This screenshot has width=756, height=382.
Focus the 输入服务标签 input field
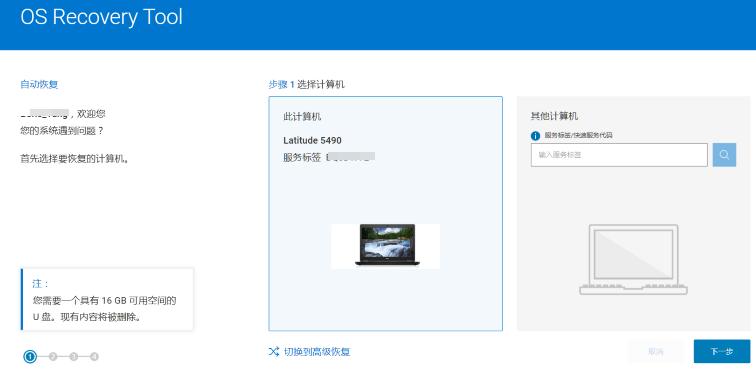(619, 155)
